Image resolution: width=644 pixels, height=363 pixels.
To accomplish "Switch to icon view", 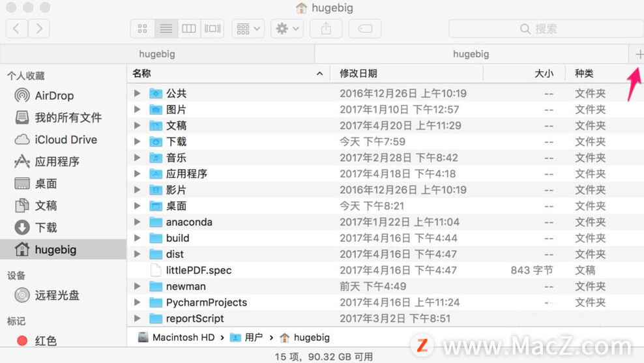I will pyautogui.click(x=143, y=29).
